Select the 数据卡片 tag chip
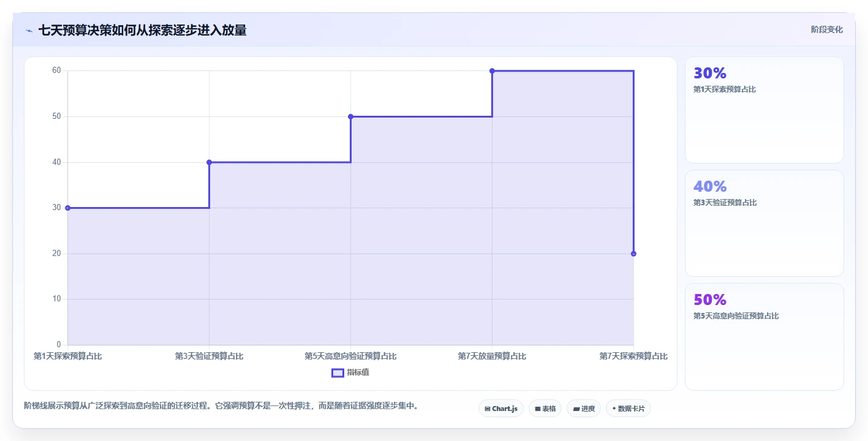 coord(628,409)
